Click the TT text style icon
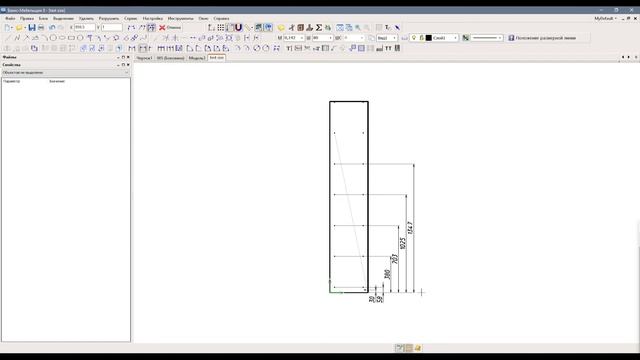Image resolution: width=640 pixels, height=360 pixels. coord(388,48)
